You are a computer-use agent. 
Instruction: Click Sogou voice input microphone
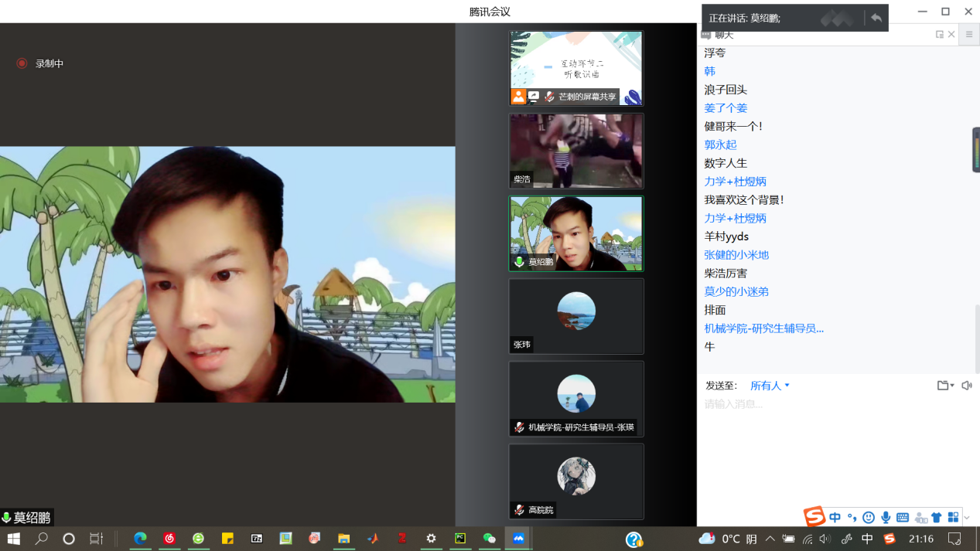(x=886, y=518)
